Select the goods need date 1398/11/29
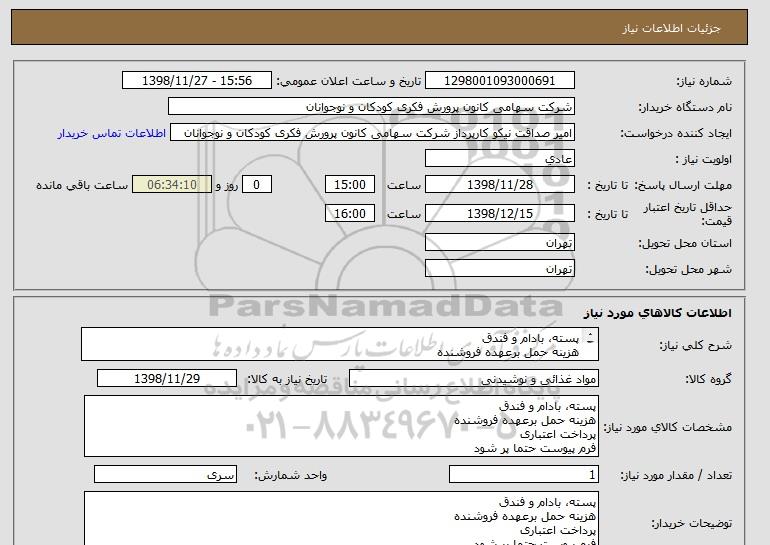The height and width of the screenshot is (545, 770). [167, 379]
